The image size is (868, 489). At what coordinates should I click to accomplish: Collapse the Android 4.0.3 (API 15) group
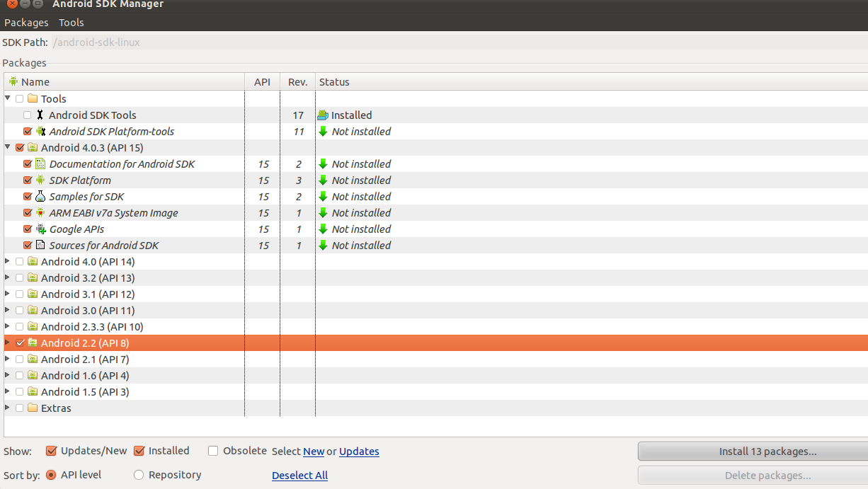(8, 148)
